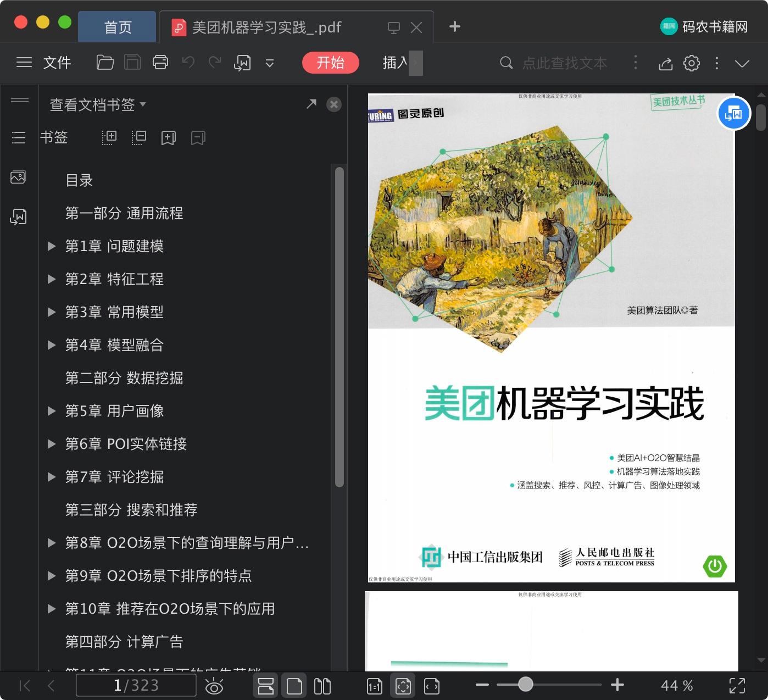Open the thumbnails sidebar icon

click(x=18, y=177)
